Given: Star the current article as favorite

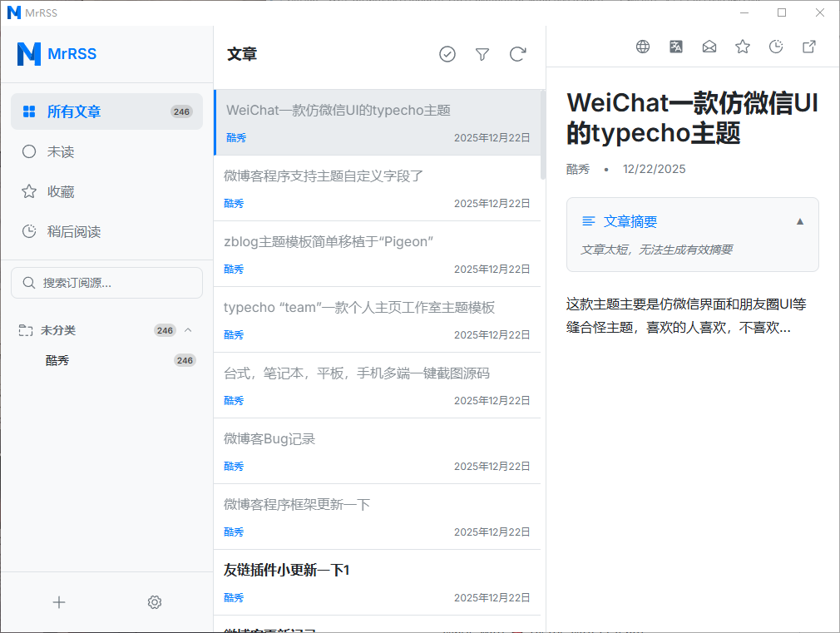Looking at the screenshot, I should (x=743, y=47).
